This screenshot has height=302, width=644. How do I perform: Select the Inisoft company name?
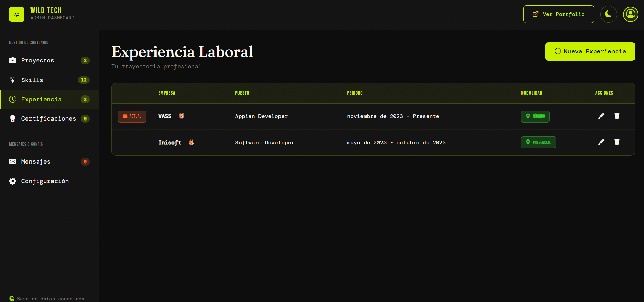[170, 143]
